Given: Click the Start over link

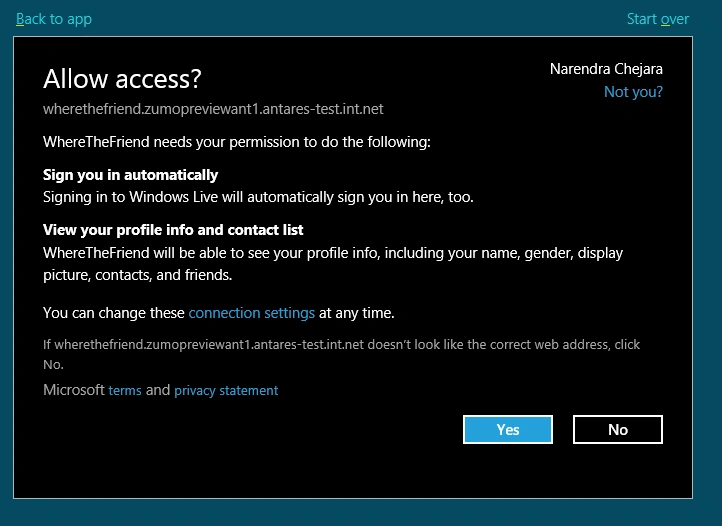Looking at the screenshot, I should coord(658,19).
